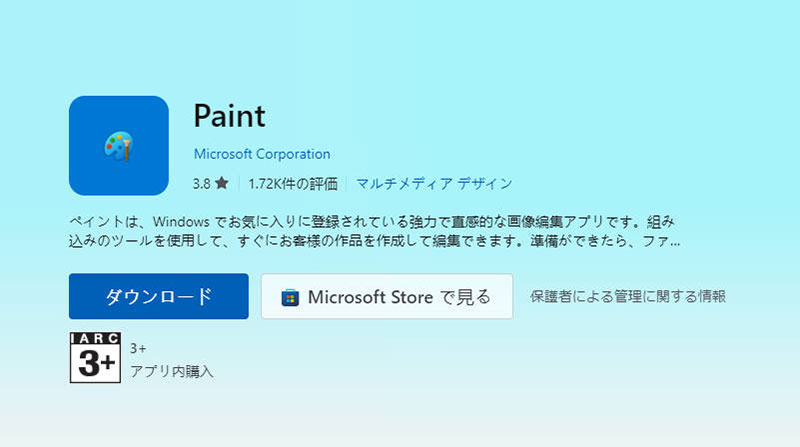Image resolution: width=800 pixels, height=447 pixels.
Task: Click the description line starting with ペイントは
Action: 372,222
